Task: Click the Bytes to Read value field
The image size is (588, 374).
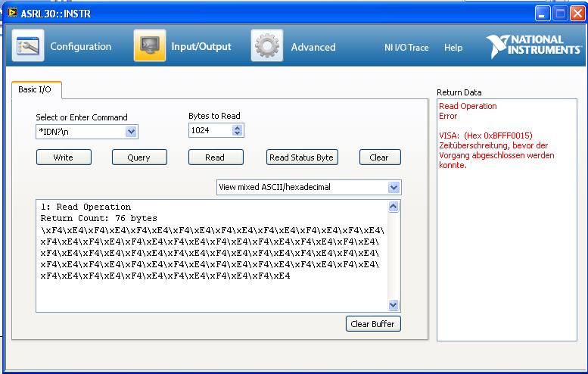Action: point(210,130)
